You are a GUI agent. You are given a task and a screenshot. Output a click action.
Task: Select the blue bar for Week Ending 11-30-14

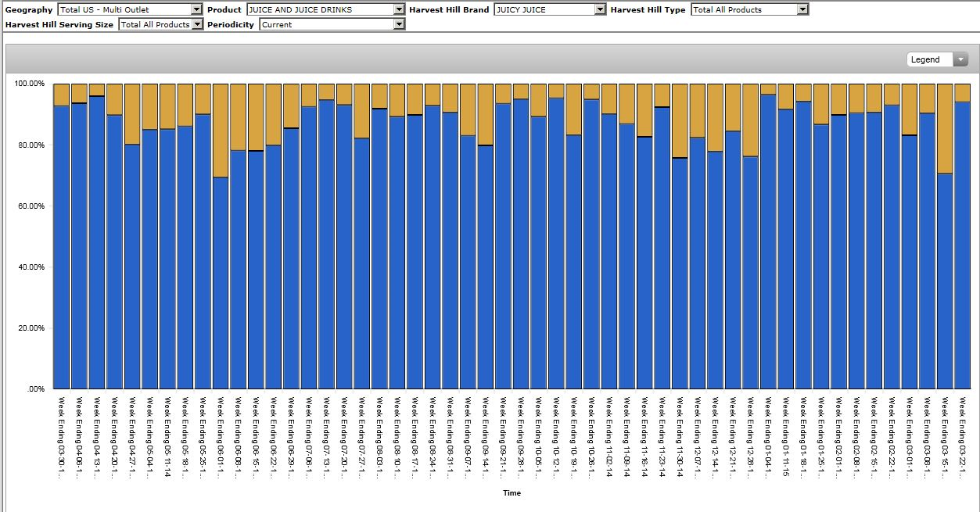click(x=680, y=274)
